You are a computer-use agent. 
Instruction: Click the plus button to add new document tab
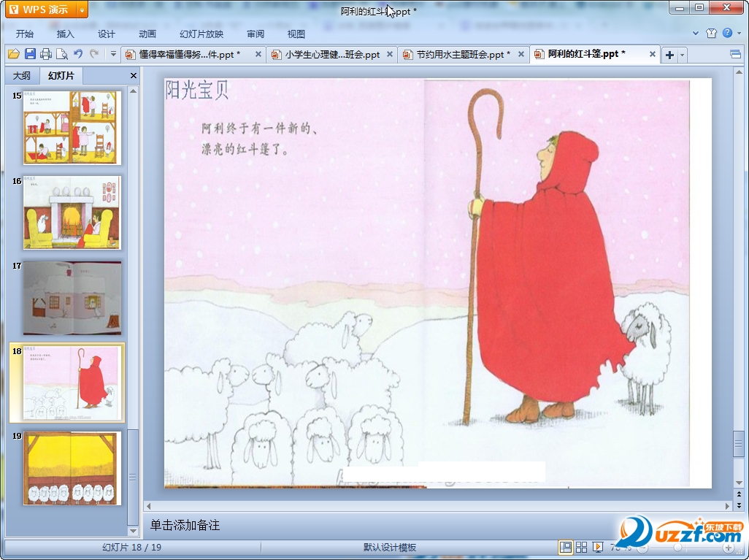point(669,55)
